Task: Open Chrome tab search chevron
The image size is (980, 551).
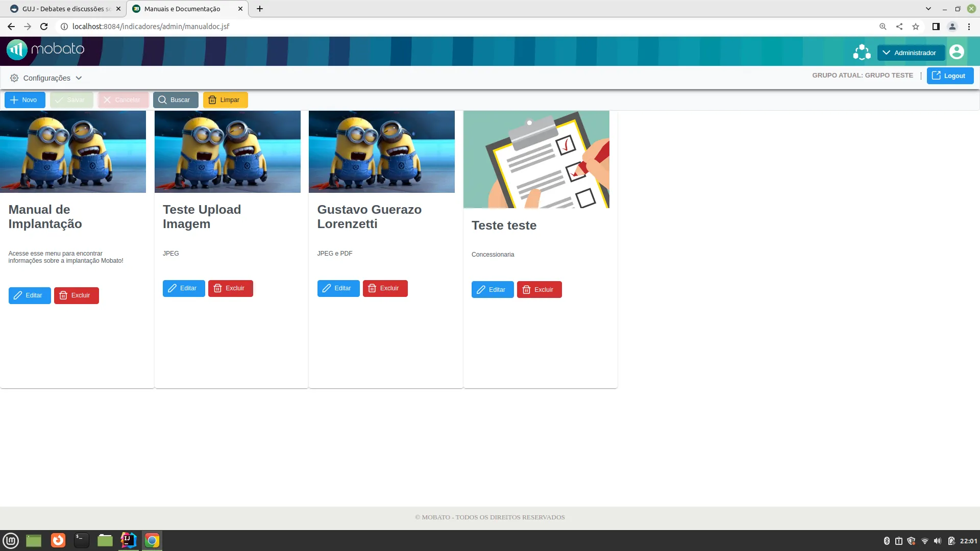Action: click(928, 9)
